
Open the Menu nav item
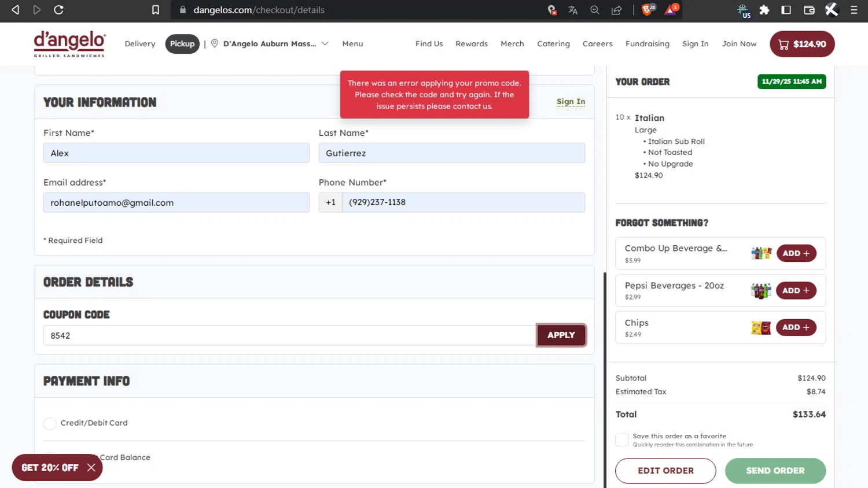point(352,44)
